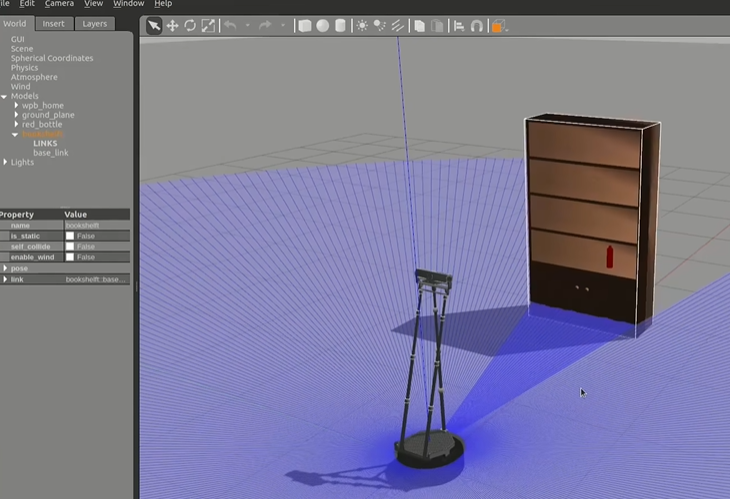The width and height of the screenshot is (730, 499).
Task: Add a directional light
Action: click(397, 26)
